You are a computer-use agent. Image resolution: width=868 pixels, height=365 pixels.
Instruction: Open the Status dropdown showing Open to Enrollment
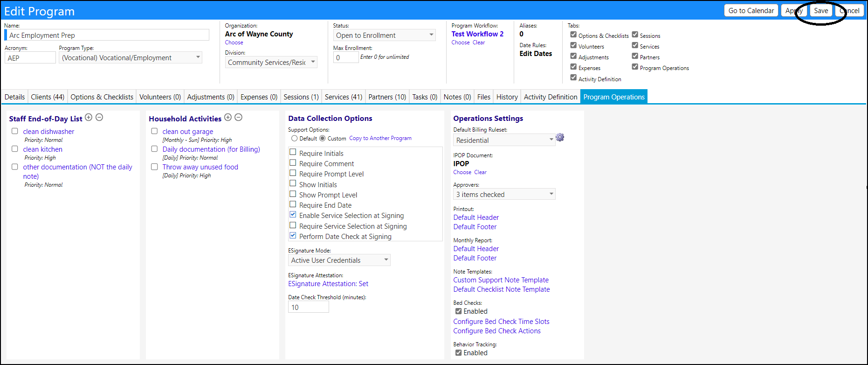point(385,35)
